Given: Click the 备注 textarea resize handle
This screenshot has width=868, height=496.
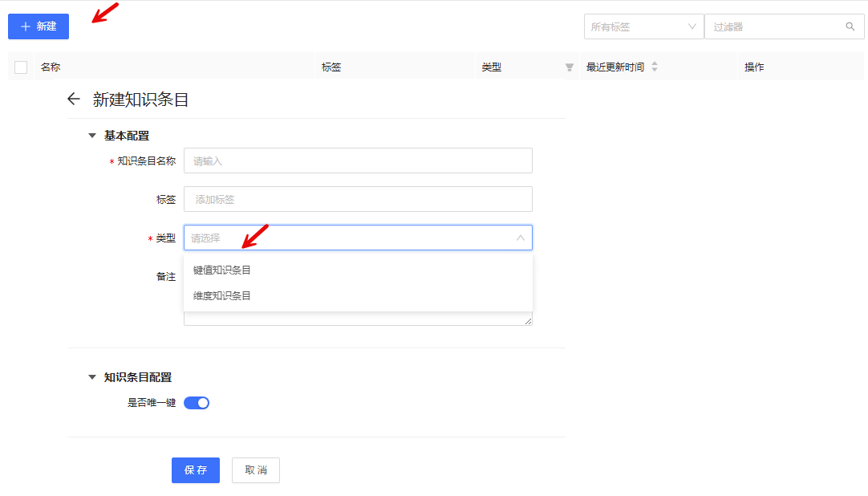Looking at the screenshot, I should click(x=528, y=321).
